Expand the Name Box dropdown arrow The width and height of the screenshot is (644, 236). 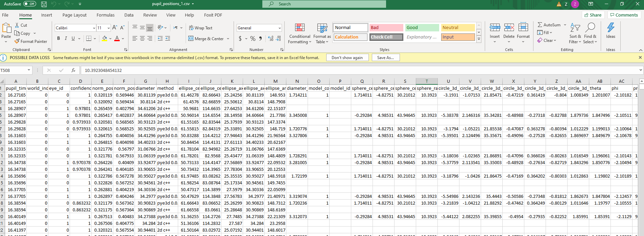[29, 70]
